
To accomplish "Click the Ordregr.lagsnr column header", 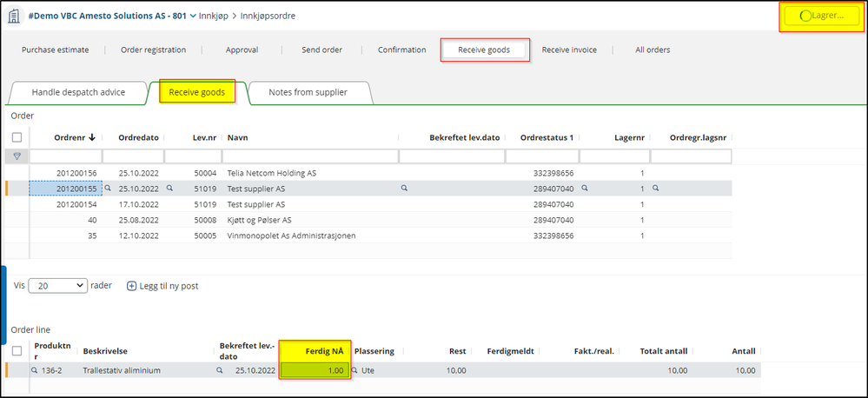I will (x=698, y=138).
